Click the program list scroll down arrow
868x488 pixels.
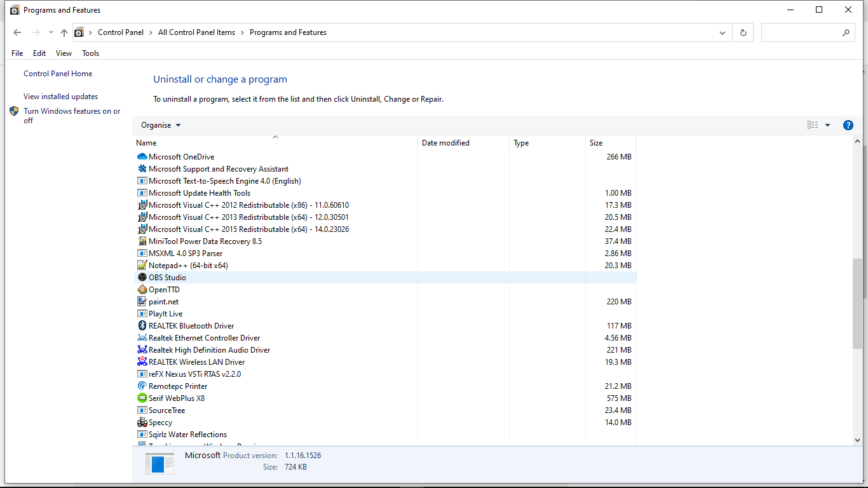[858, 440]
